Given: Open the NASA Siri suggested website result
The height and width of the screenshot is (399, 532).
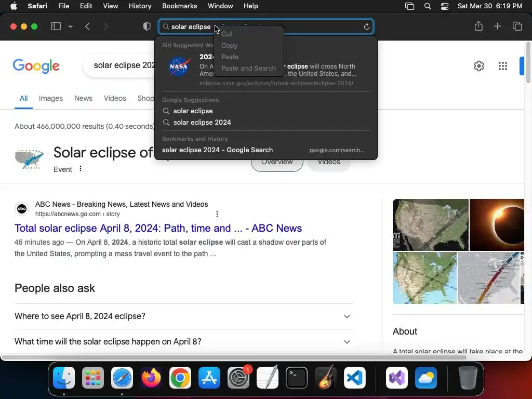Looking at the screenshot, I should coord(266,70).
